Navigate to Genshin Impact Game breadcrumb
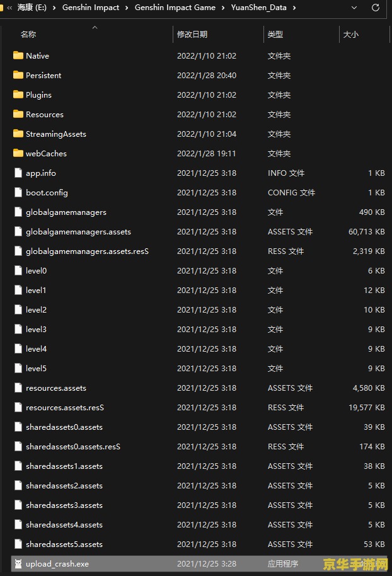The image size is (392, 576). click(x=175, y=8)
